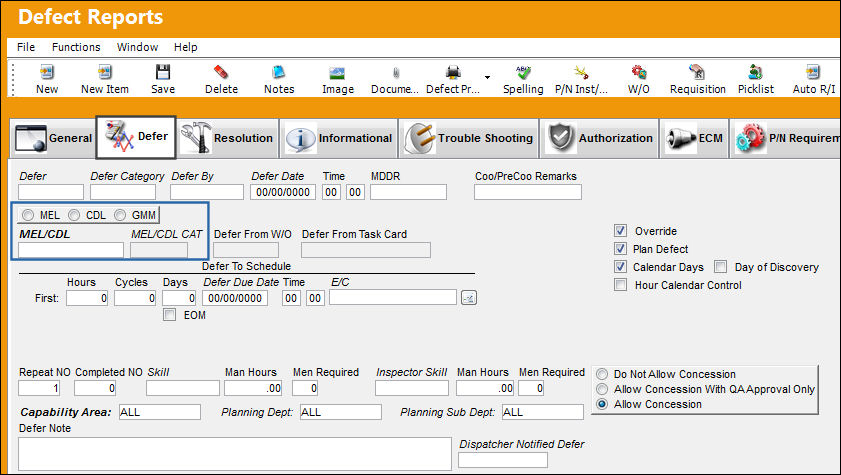Click the Coo/PreCoo Remarks field

click(x=528, y=192)
